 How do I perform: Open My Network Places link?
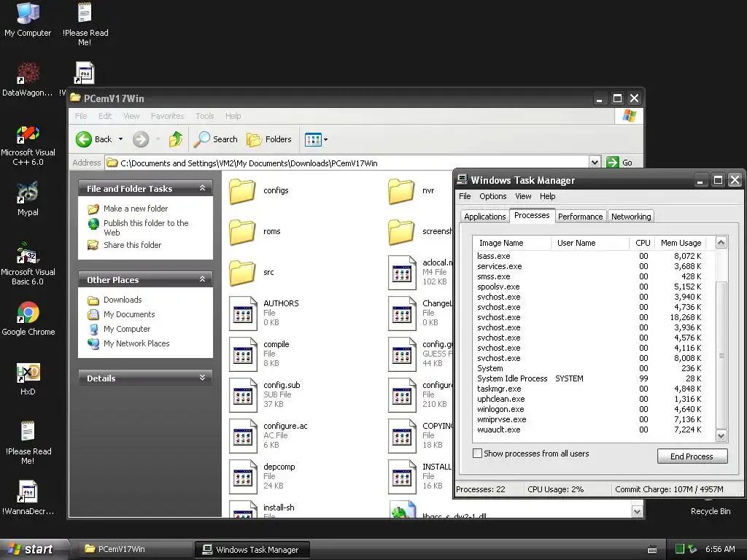coord(136,343)
